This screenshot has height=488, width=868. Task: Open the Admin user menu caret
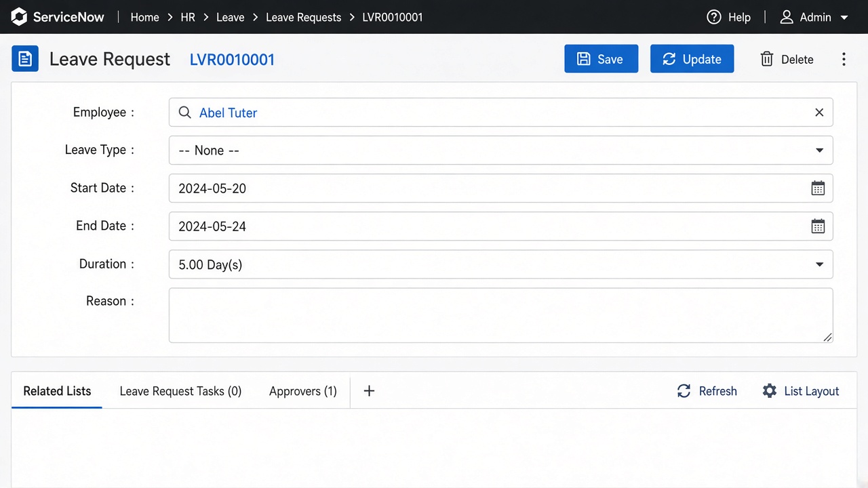click(844, 18)
